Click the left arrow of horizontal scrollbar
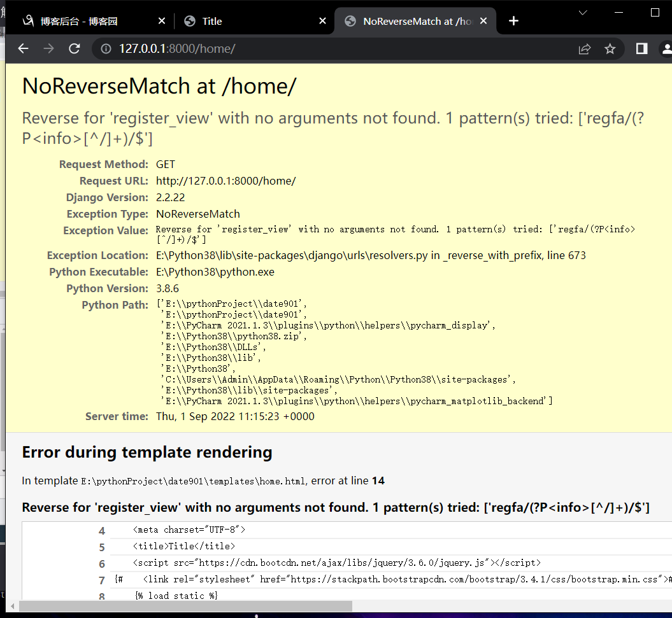 [13, 606]
